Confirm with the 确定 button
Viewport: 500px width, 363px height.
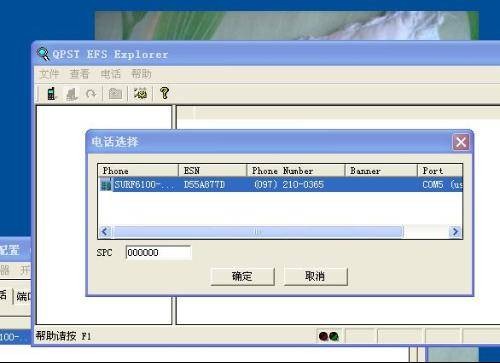[243, 276]
